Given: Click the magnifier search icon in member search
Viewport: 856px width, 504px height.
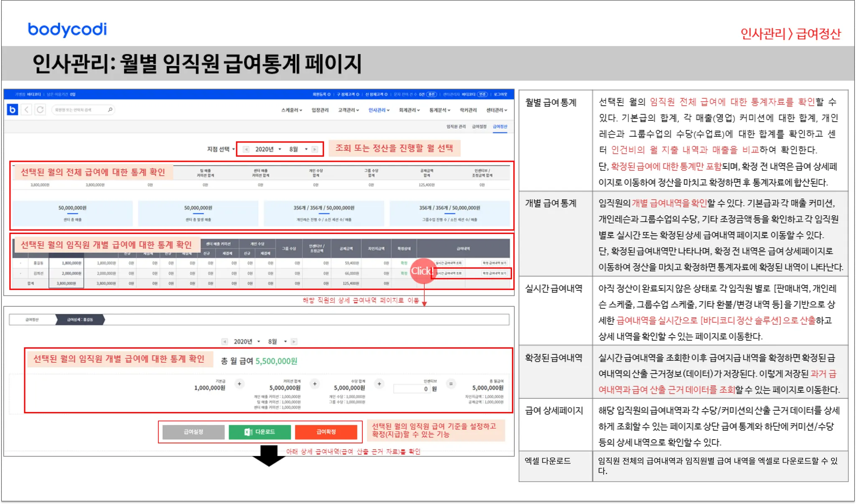Looking at the screenshot, I should [110, 109].
